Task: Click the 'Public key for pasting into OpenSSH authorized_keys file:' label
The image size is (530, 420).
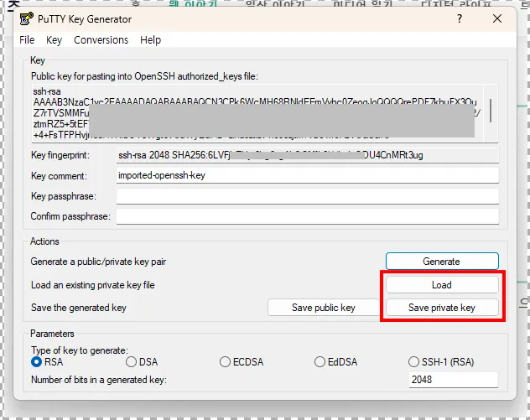Action: point(145,76)
